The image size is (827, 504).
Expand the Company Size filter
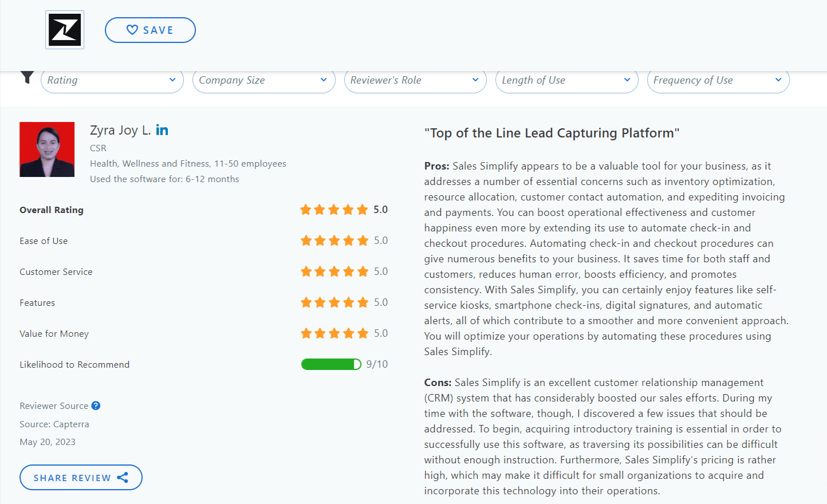coord(263,80)
